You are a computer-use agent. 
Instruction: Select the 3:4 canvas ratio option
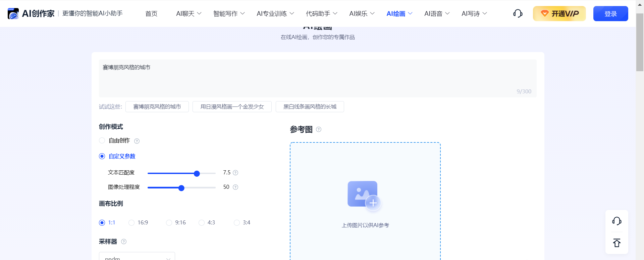[237, 223]
